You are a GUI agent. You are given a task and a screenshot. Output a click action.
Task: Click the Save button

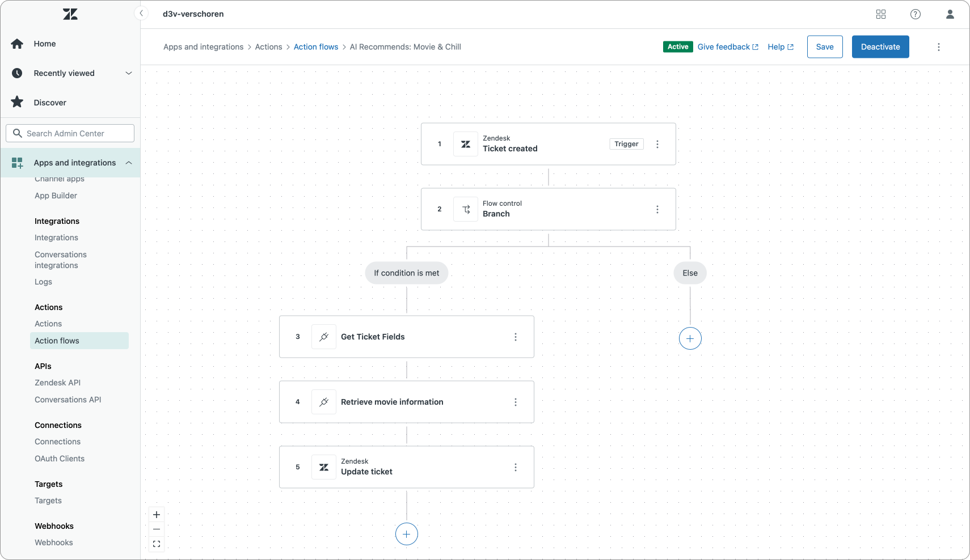[825, 47]
